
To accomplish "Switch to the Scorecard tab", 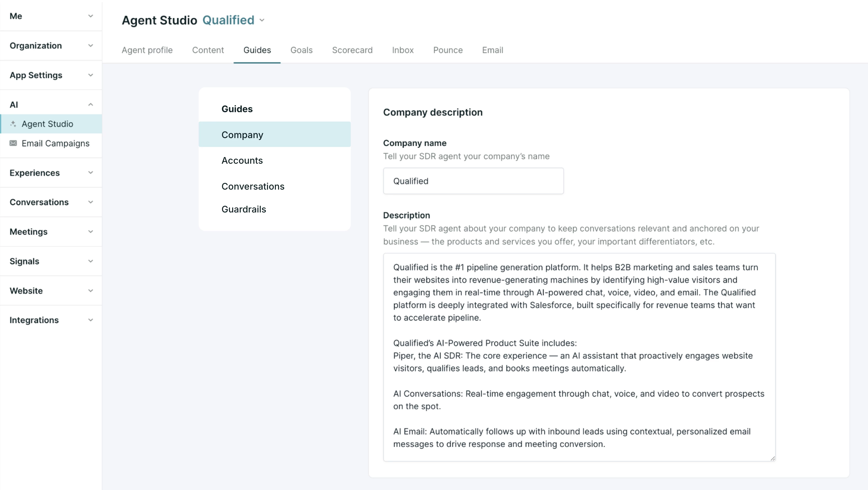I will (x=352, y=50).
